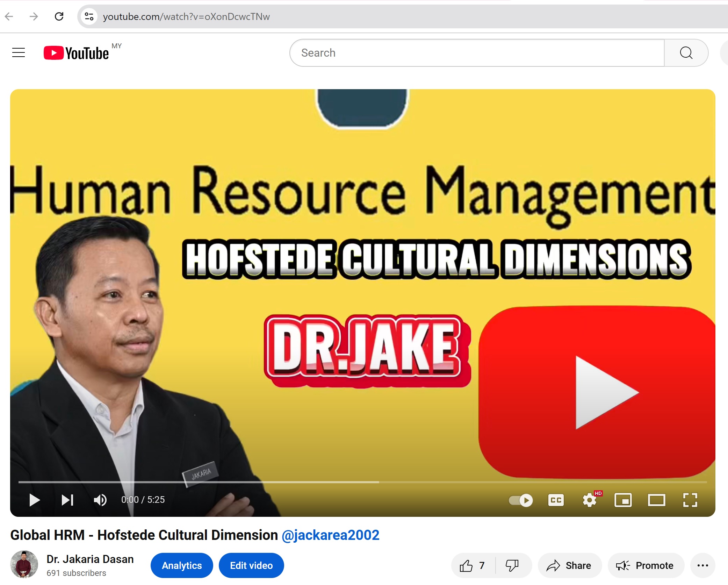Like this video
The height and width of the screenshot is (585, 728).
click(x=473, y=565)
